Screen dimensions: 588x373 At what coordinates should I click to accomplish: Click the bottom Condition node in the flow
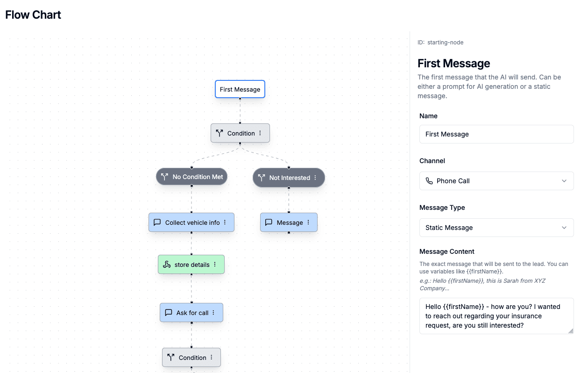pyautogui.click(x=191, y=357)
